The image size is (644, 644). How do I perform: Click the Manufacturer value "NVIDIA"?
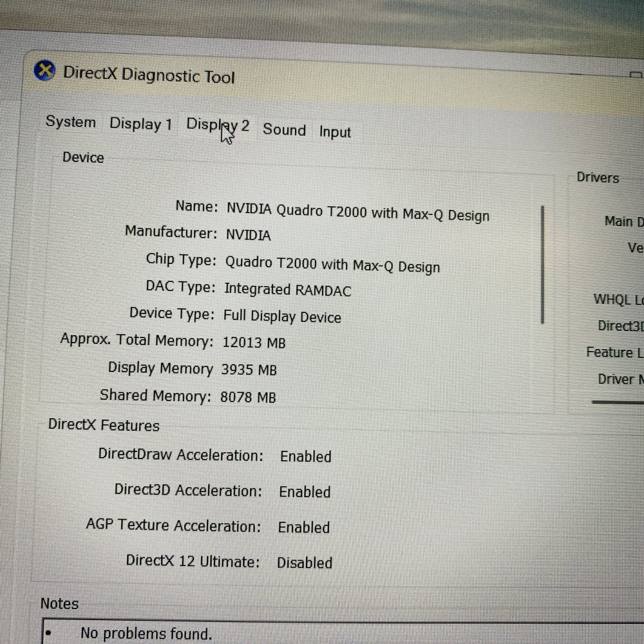(x=248, y=235)
